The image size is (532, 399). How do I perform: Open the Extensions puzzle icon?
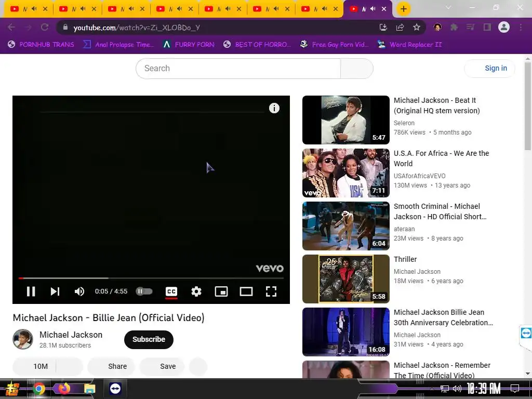(x=454, y=28)
